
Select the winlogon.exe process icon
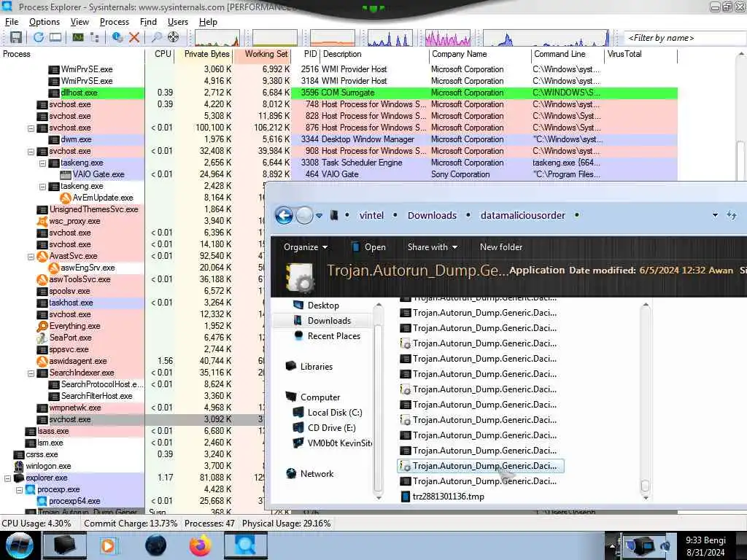tap(19, 466)
